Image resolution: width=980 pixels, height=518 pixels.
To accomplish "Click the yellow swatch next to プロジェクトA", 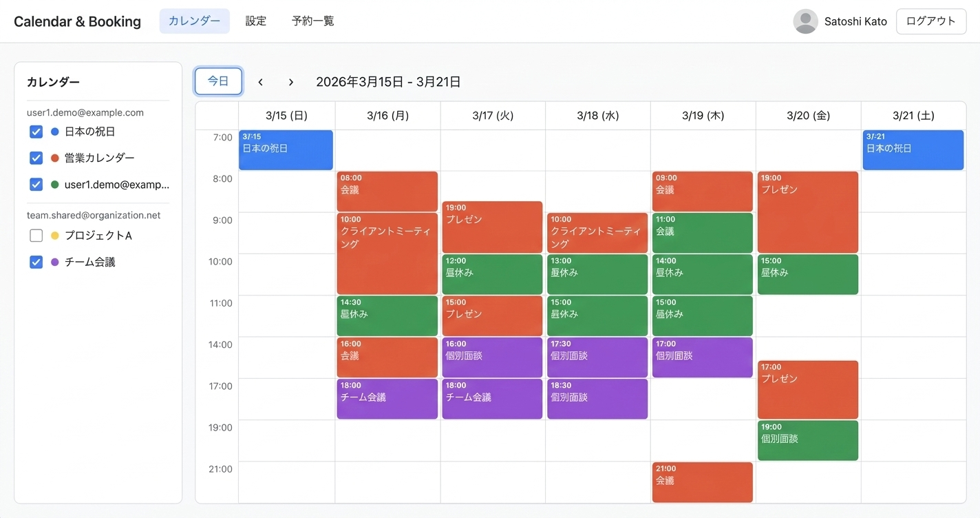I will pos(54,235).
